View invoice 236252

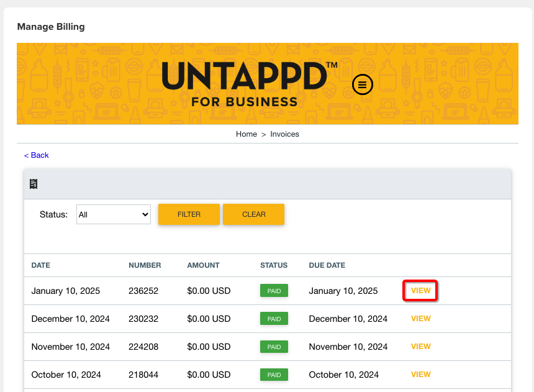tap(420, 290)
